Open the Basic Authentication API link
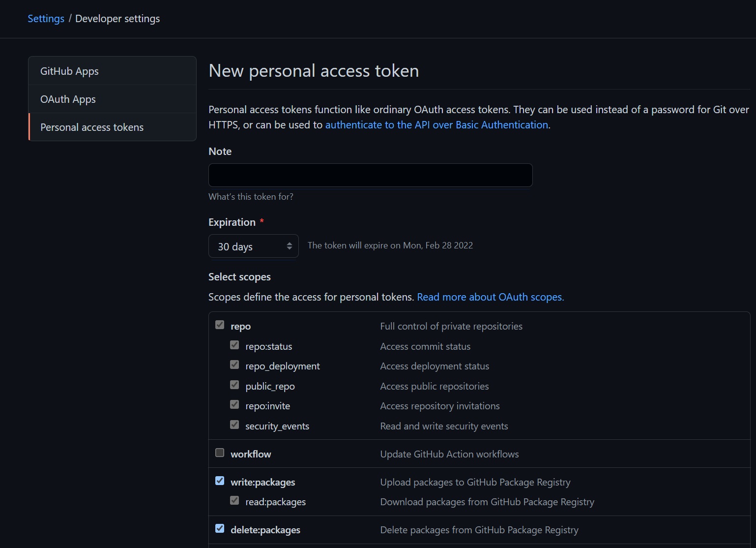Viewport: 756px width, 548px height. [436, 125]
